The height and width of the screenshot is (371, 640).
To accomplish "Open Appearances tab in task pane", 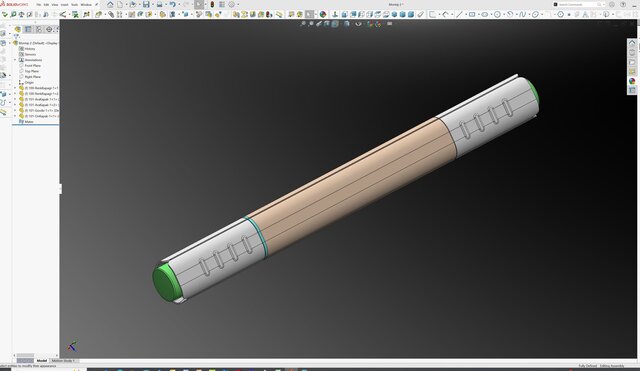I will click(x=632, y=81).
